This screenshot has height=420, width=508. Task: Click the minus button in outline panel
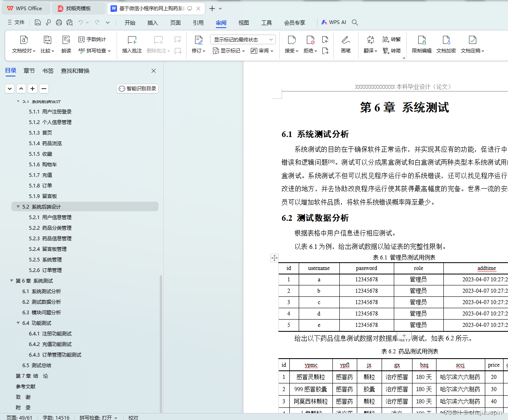click(x=44, y=88)
